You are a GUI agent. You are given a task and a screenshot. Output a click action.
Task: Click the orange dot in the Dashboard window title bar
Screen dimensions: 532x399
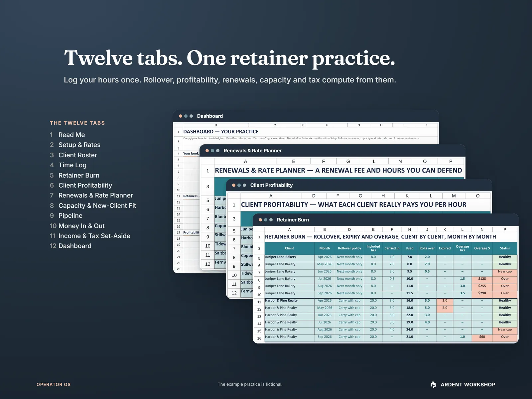[x=181, y=116]
